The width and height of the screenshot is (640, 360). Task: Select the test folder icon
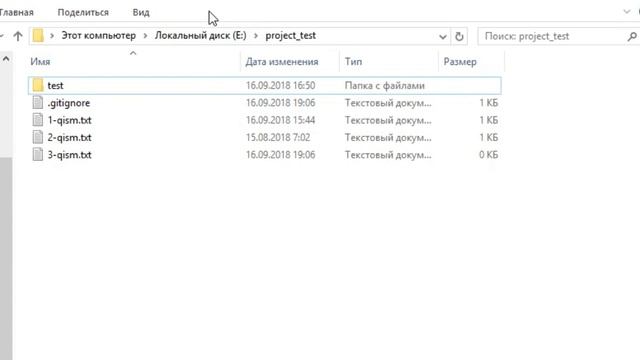point(38,85)
